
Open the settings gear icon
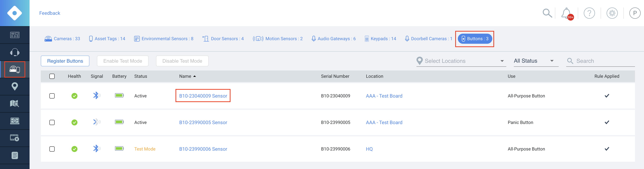[612, 13]
